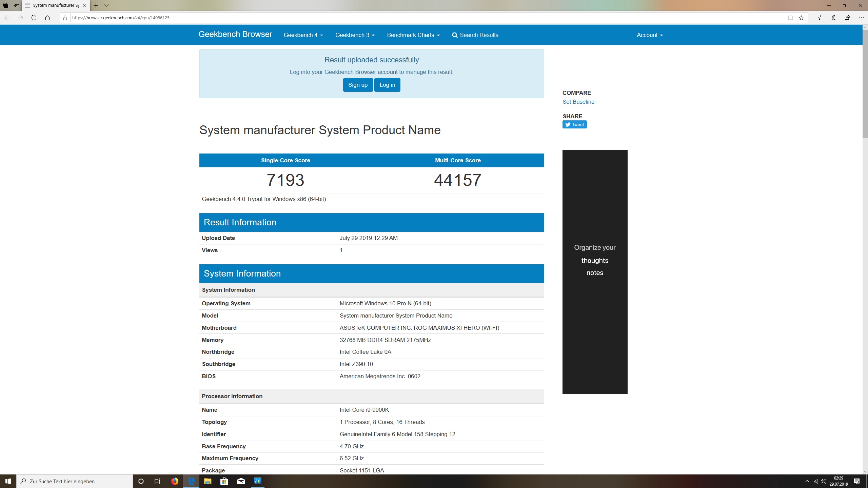This screenshot has height=488, width=868.
Task: Click the browser refresh icon
Action: point(34,18)
